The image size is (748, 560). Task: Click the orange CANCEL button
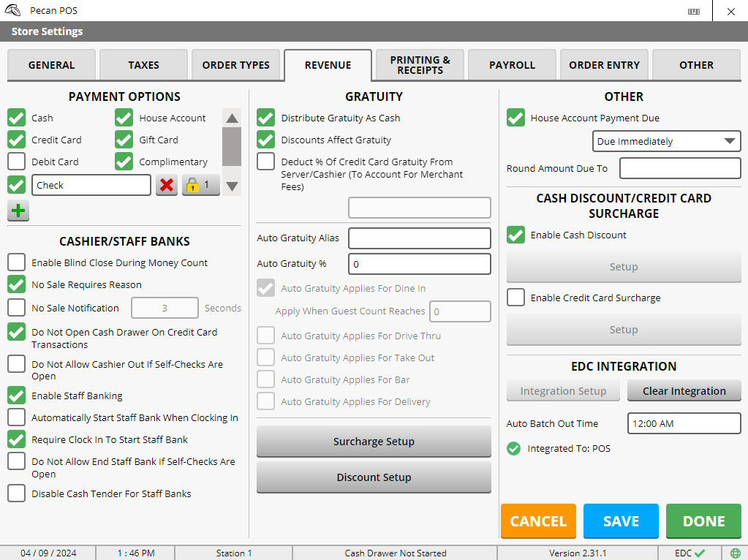pyautogui.click(x=538, y=521)
